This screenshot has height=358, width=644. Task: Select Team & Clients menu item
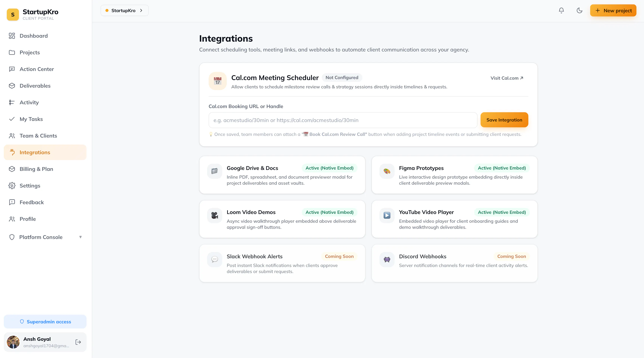coord(45,136)
